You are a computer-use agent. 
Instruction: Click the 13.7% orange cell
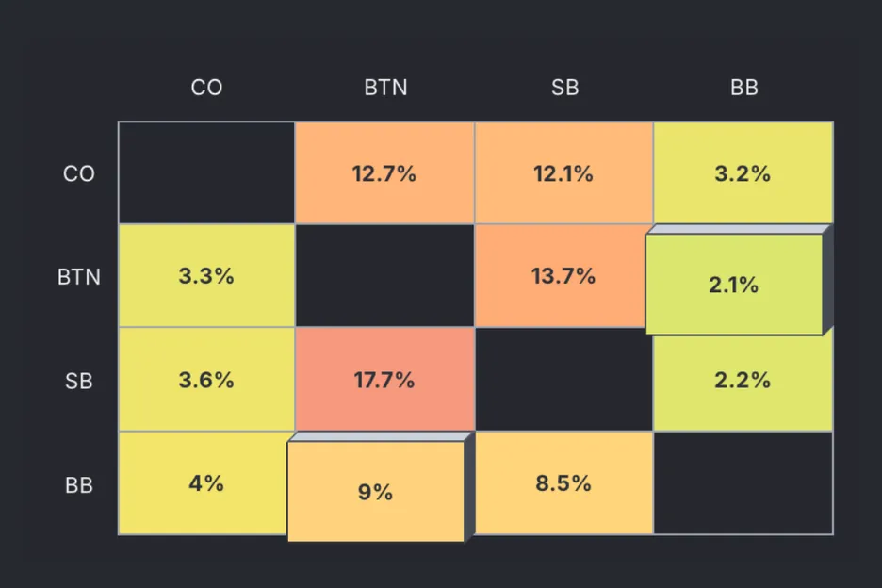pyautogui.click(x=563, y=276)
